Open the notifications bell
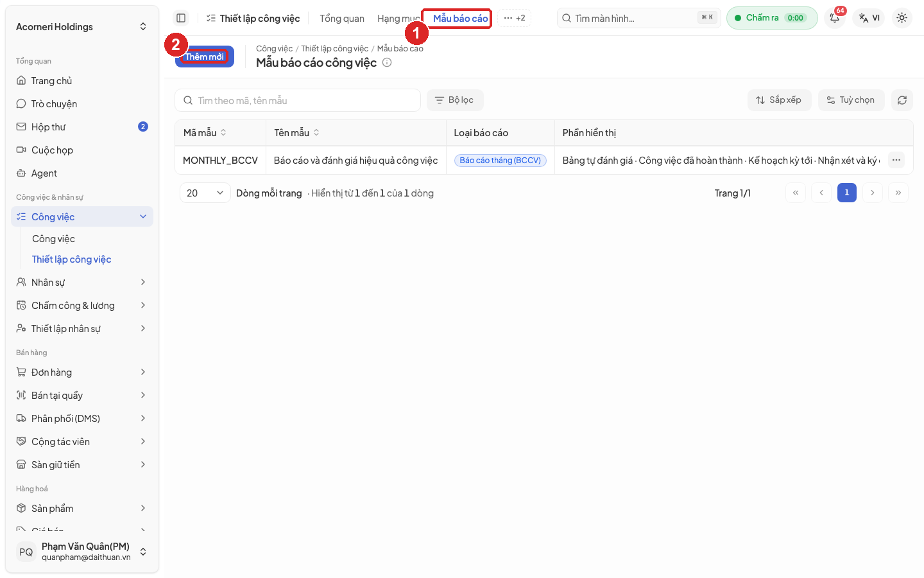The image size is (924, 578). point(835,18)
